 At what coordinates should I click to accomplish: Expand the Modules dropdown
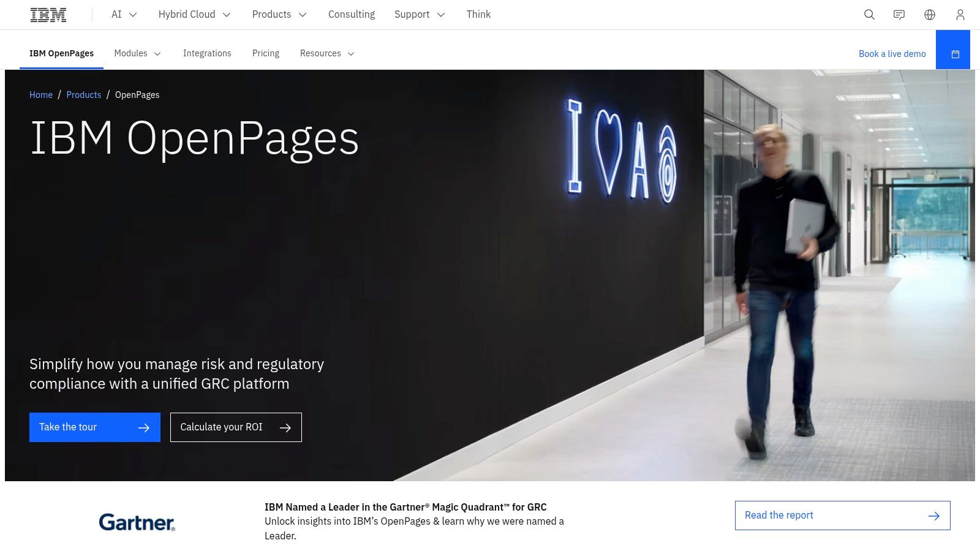point(137,53)
